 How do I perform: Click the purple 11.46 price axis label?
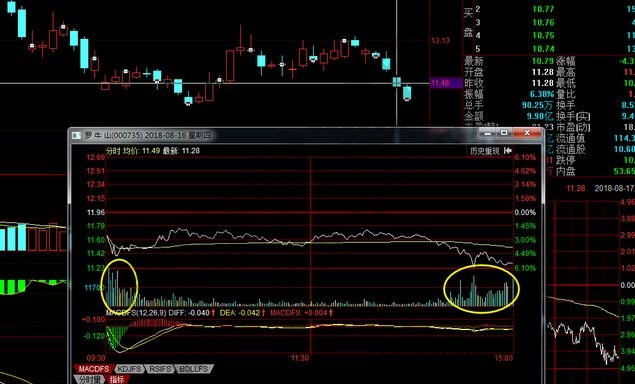click(x=445, y=83)
